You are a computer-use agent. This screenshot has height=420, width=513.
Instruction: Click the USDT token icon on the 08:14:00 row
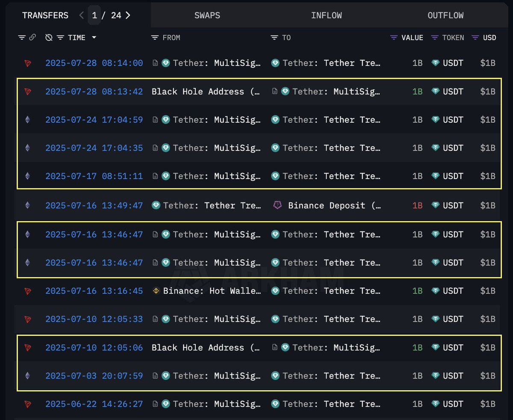(x=435, y=63)
